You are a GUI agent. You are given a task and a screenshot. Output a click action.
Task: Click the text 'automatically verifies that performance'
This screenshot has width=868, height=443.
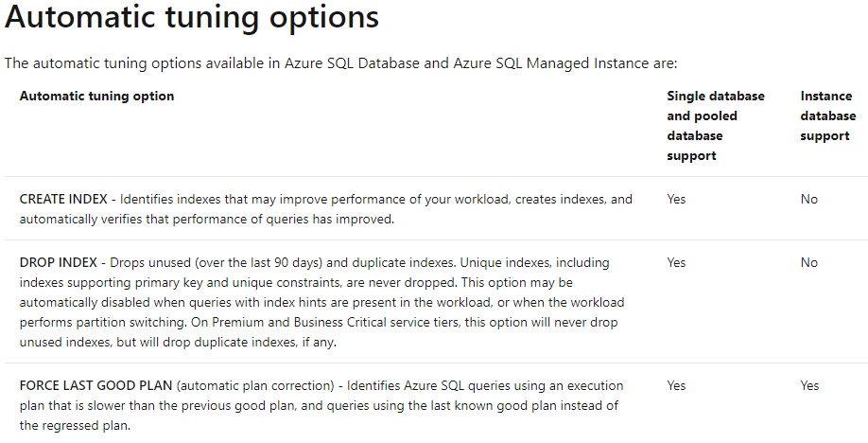(125, 219)
